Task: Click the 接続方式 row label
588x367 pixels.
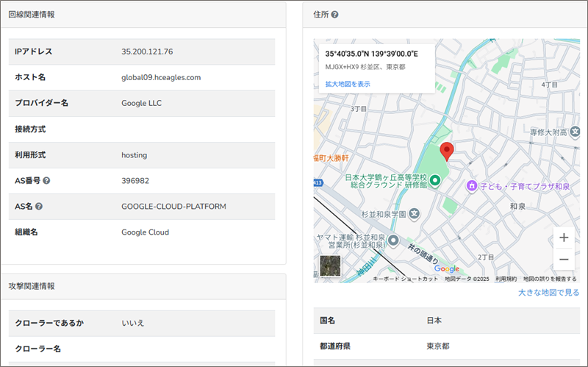Action: (30, 129)
